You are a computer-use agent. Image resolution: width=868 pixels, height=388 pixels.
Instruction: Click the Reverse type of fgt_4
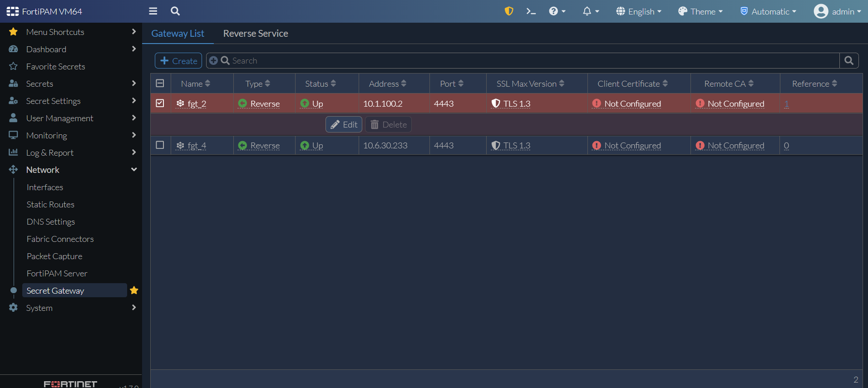tap(259, 145)
